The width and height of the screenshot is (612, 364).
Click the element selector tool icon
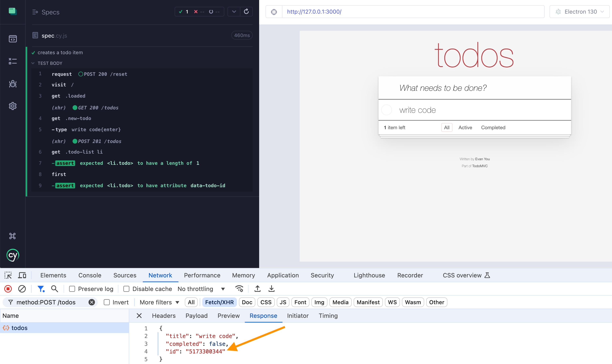tap(8, 275)
